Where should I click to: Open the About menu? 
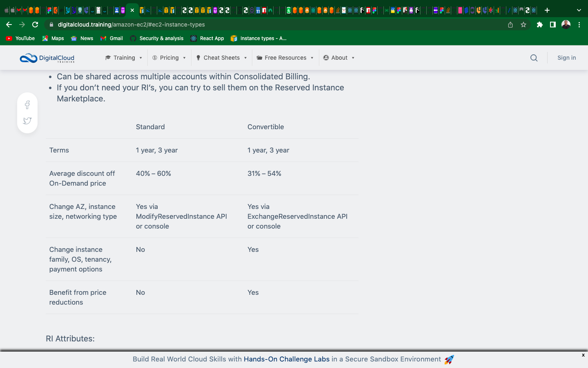339,58
